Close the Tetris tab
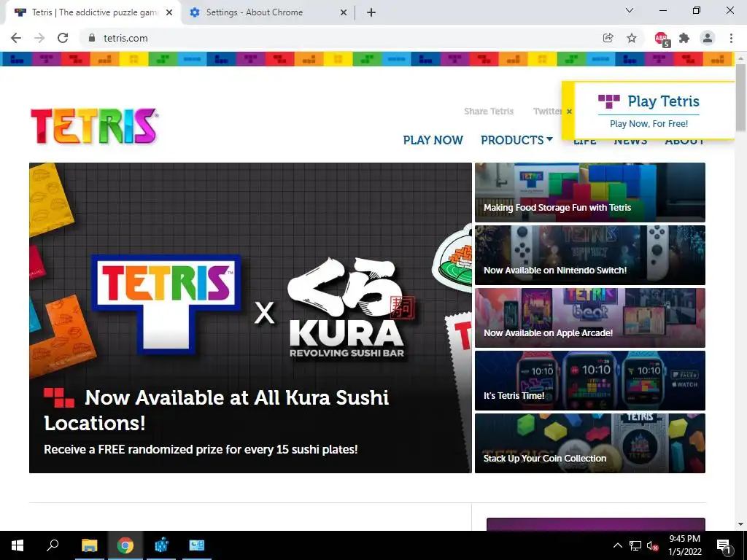The height and width of the screenshot is (560, 747). point(169,12)
